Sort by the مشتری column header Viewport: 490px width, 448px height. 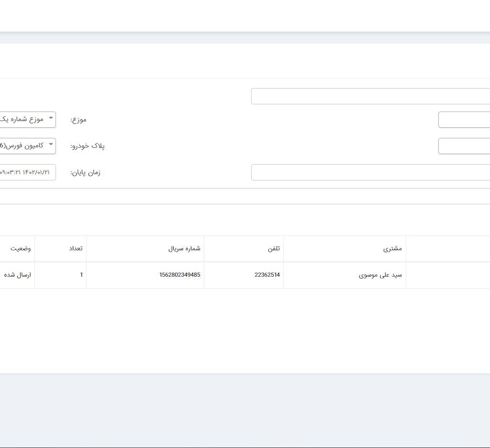[392, 248]
